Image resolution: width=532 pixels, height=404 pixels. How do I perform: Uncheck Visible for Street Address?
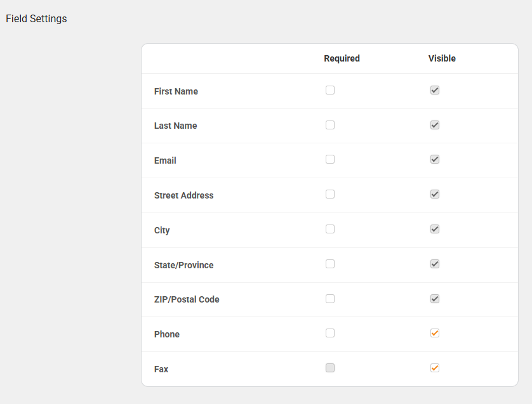tap(435, 194)
